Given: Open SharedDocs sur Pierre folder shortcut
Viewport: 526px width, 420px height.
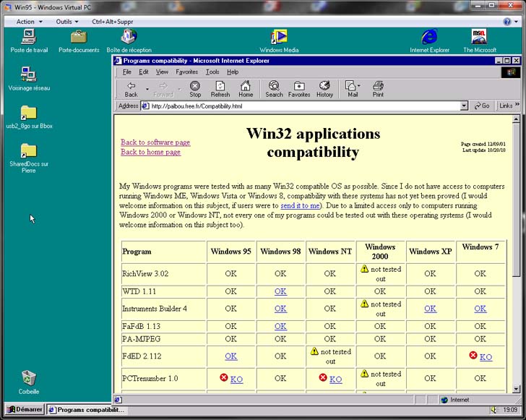Looking at the screenshot, I should (x=29, y=158).
